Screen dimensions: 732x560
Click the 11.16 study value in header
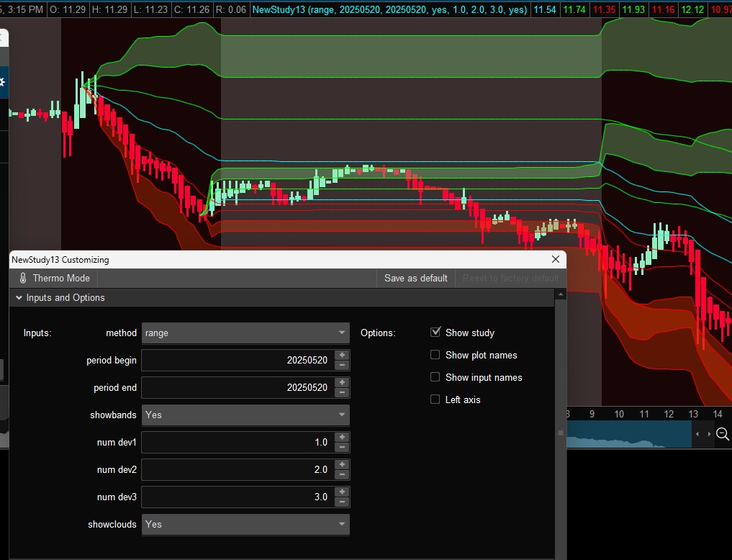(663, 9)
